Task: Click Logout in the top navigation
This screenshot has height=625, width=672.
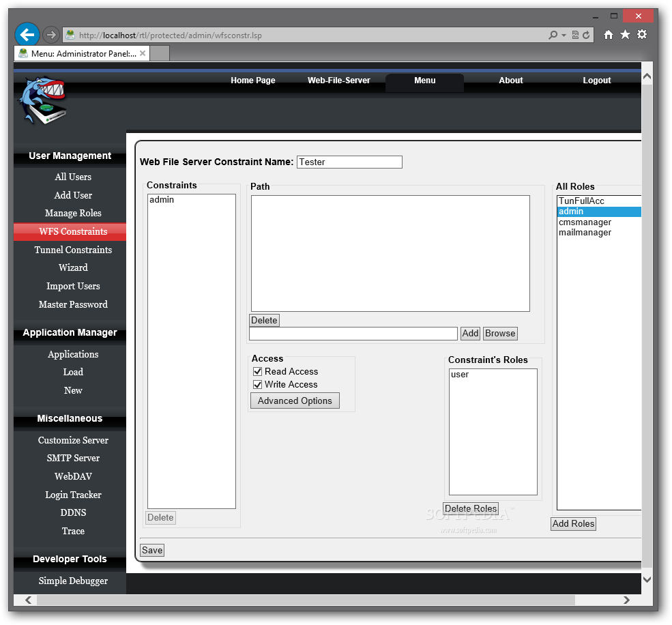Action: (x=596, y=81)
